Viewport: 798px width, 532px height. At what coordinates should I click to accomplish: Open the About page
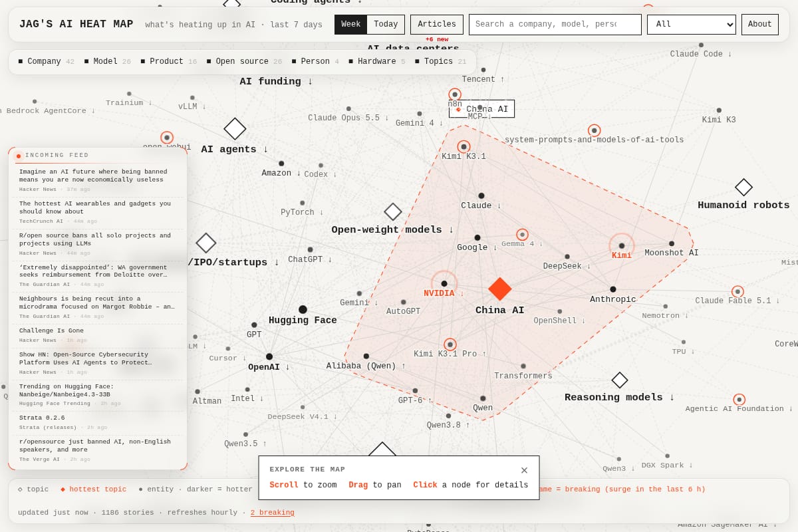[760, 25]
